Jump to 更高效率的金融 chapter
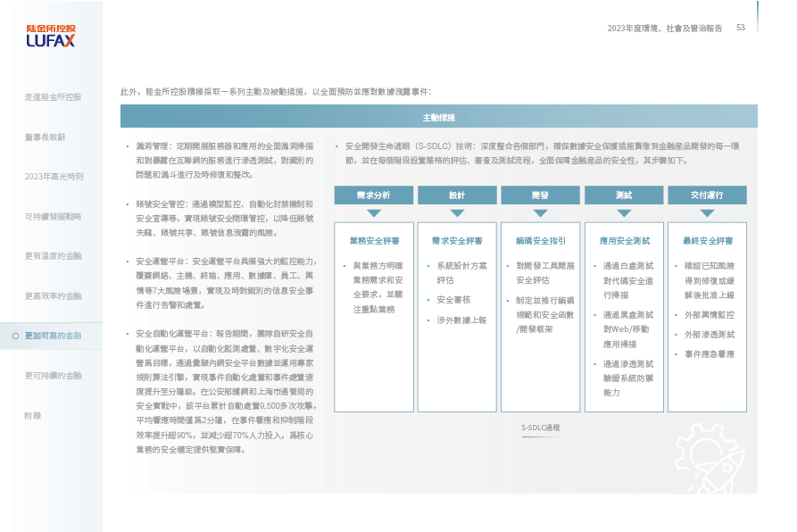This screenshot has height=532, width=797. coord(53,295)
